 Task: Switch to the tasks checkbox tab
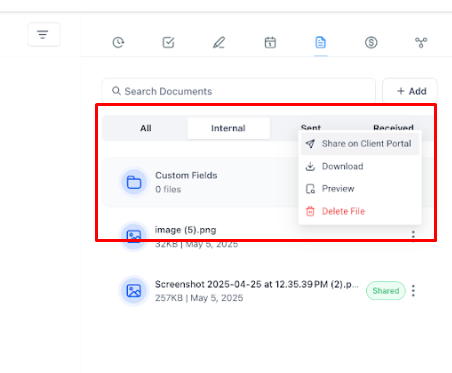point(168,42)
